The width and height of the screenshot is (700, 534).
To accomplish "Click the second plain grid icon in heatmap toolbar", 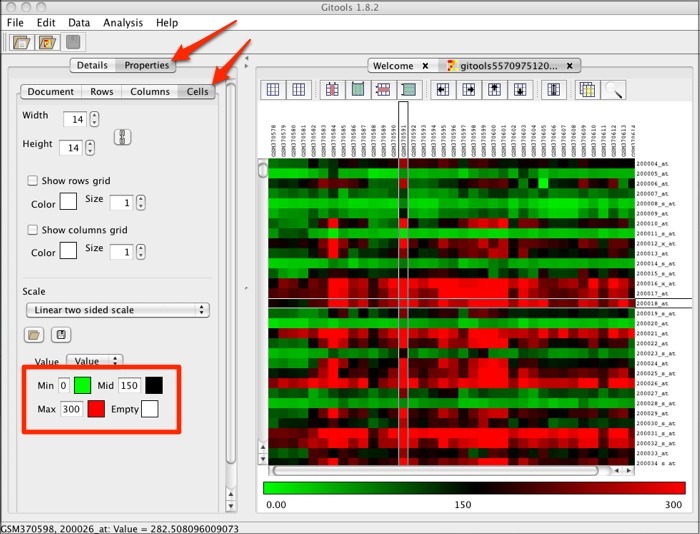I will pyautogui.click(x=298, y=90).
